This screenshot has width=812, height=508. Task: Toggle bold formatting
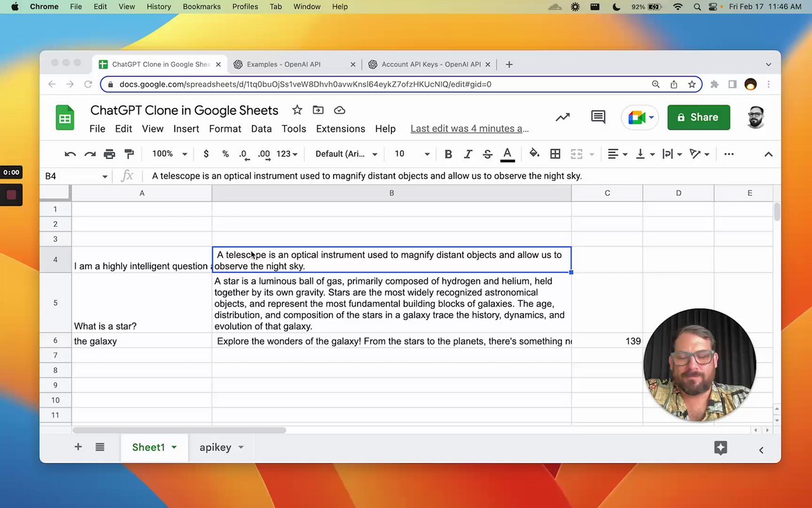[449, 154]
